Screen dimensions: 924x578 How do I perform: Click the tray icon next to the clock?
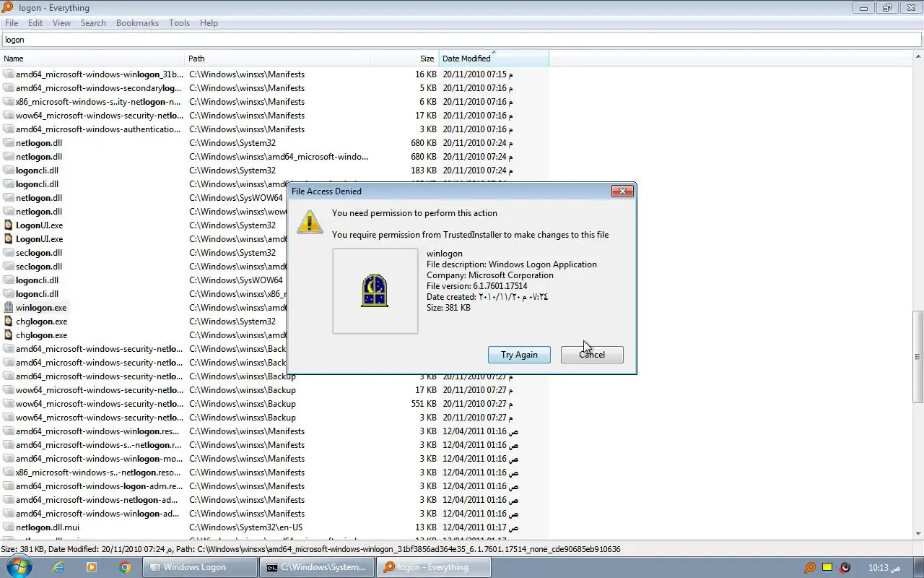[845, 567]
